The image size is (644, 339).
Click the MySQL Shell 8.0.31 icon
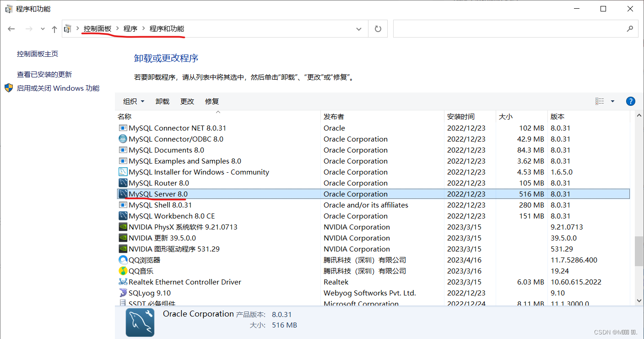coord(123,205)
